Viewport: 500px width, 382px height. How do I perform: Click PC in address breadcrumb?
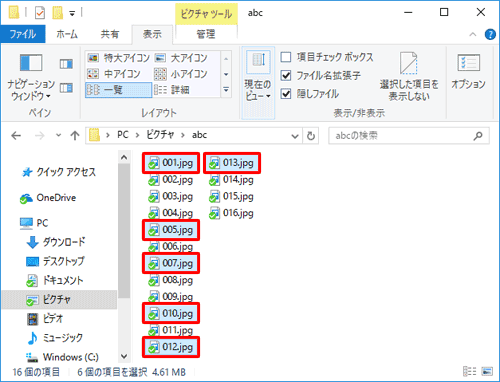click(123, 135)
